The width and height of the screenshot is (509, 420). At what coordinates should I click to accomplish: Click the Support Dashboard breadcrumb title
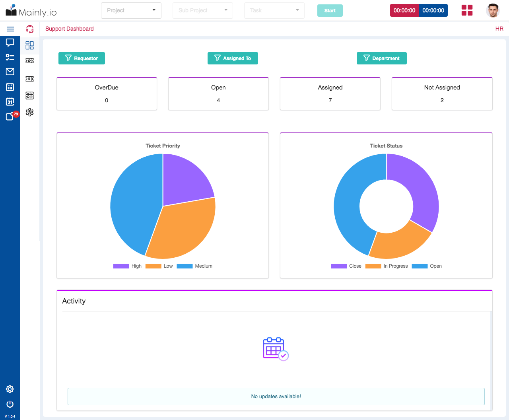70,29
